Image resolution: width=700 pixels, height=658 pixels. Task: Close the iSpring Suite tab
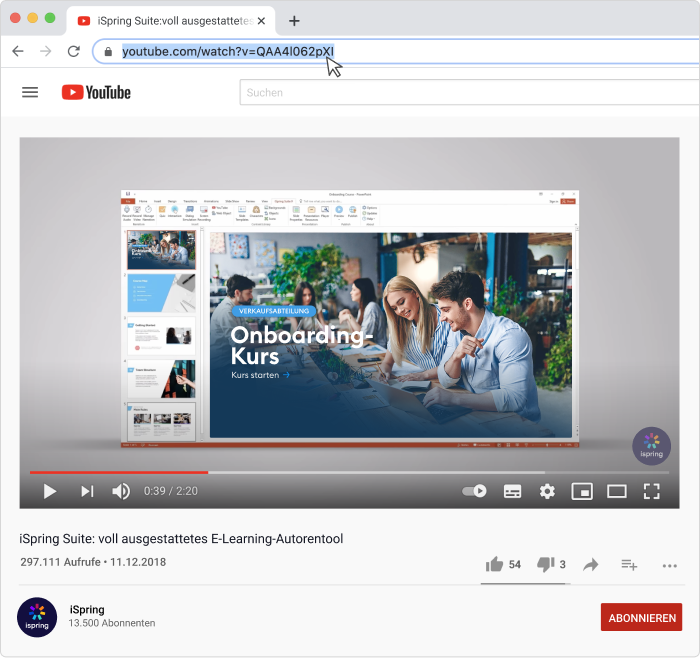point(261,21)
